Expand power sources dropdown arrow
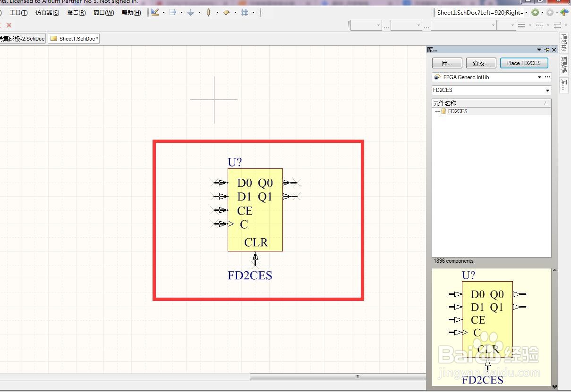 (199, 12)
